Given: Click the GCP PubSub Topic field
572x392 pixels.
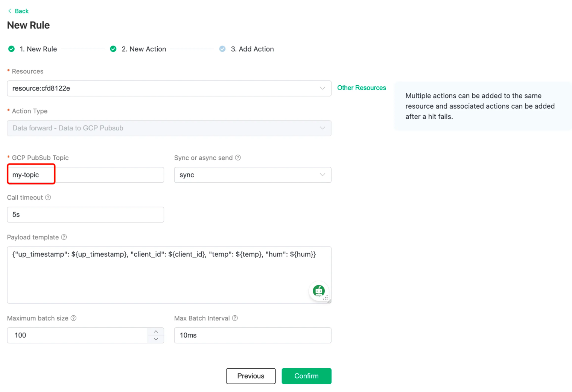Looking at the screenshot, I should click(85, 175).
